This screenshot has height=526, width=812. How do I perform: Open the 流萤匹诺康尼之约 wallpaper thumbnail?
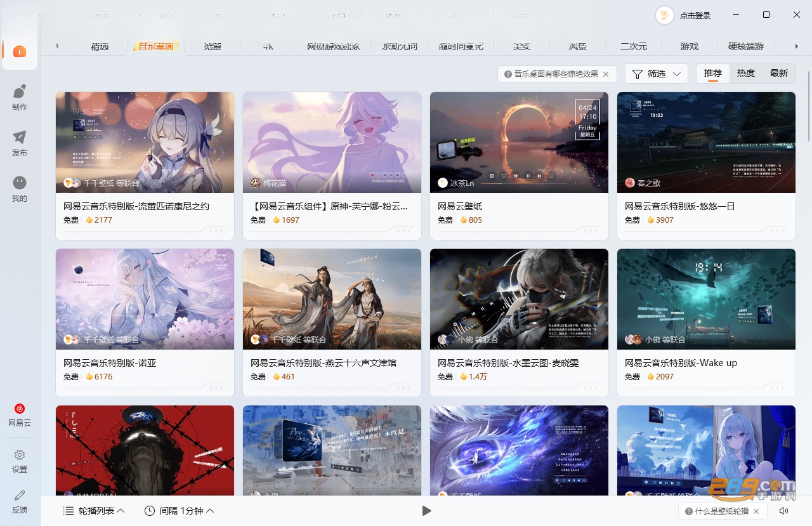pos(145,142)
